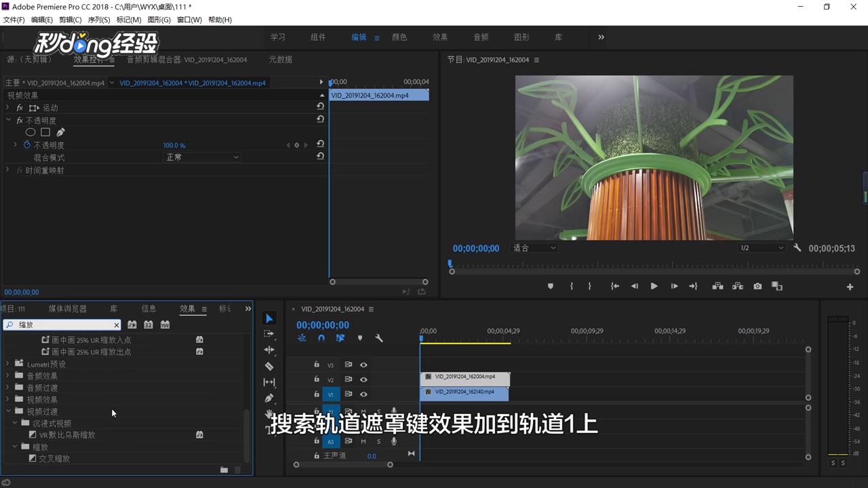Lock track V2
This screenshot has width=868, height=488.
pyautogui.click(x=317, y=380)
